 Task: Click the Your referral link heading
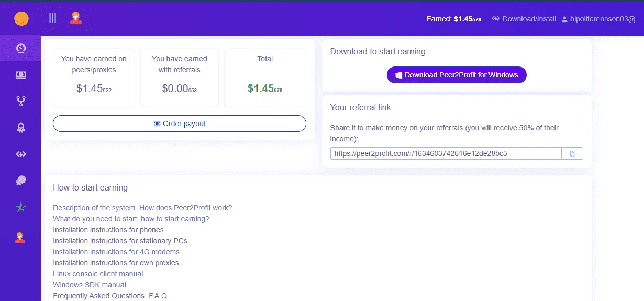pyautogui.click(x=361, y=107)
